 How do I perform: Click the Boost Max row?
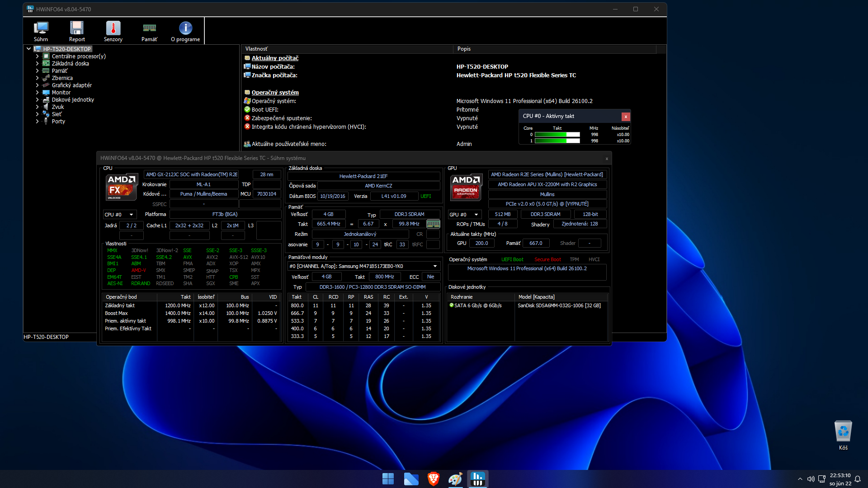[192, 313]
